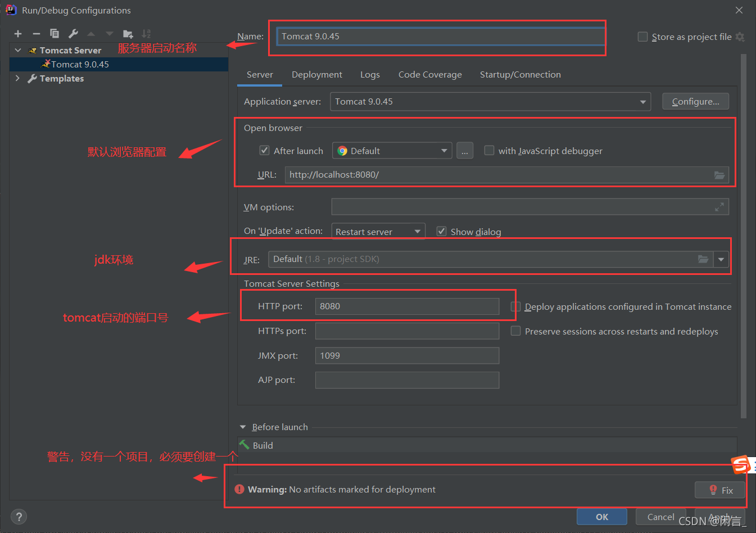The height and width of the screenshot is (533, 756).
Task: Check Deploy applications configured in Tomcat instance
Action: pyautogui.click(x=515, y=306)
